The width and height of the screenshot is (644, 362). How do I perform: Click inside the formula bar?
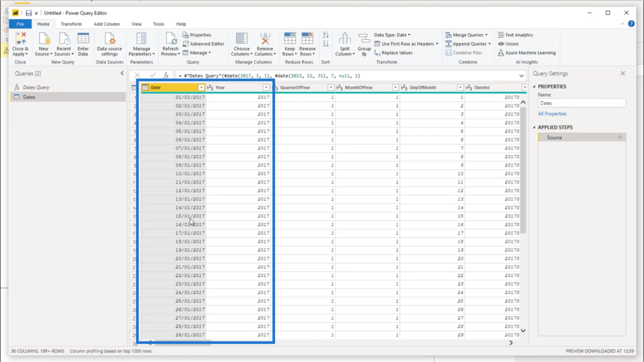click(347, 76)
